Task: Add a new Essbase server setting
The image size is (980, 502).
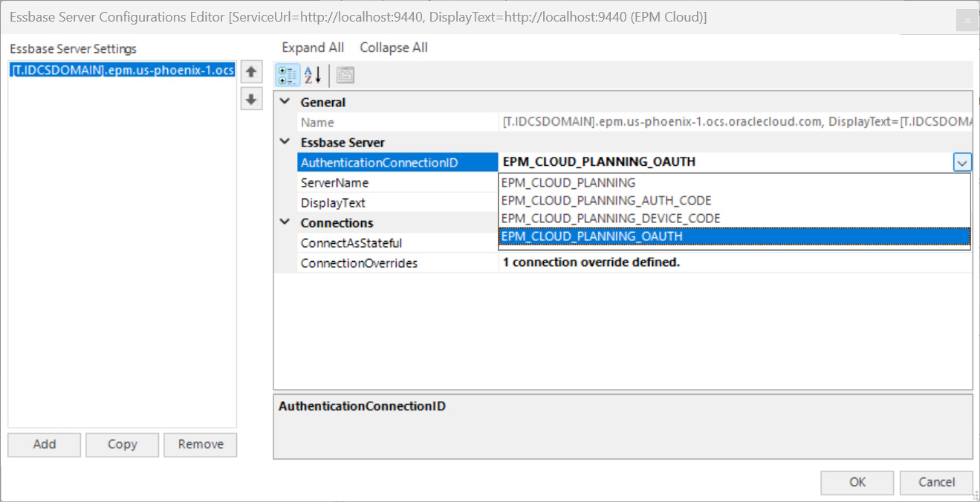Action: point(45,444)
